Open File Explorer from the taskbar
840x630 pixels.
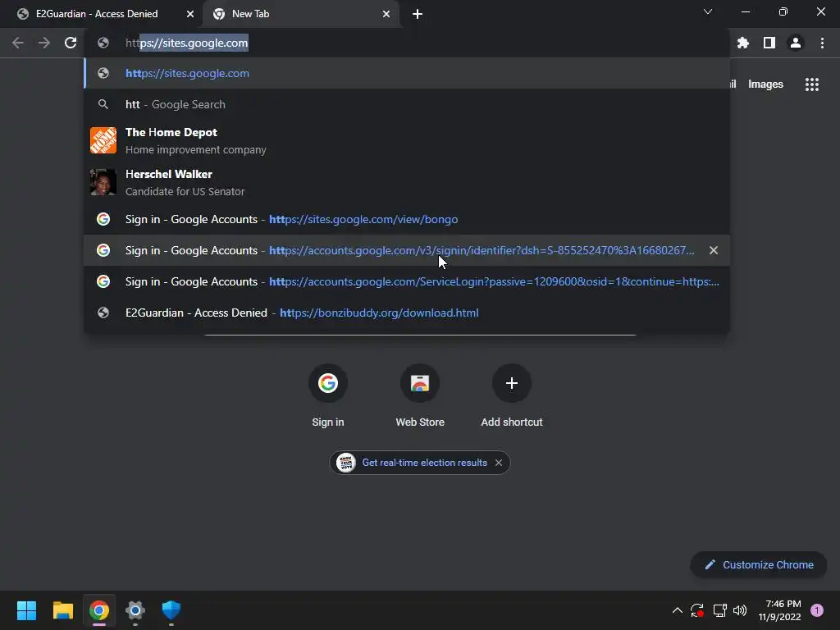coord(63,610)
